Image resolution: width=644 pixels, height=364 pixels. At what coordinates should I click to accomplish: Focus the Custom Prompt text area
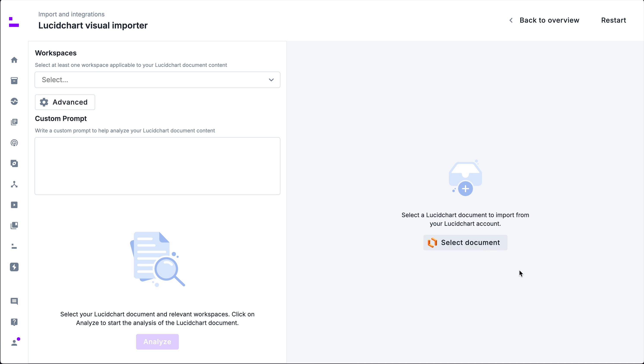[157, 166]
